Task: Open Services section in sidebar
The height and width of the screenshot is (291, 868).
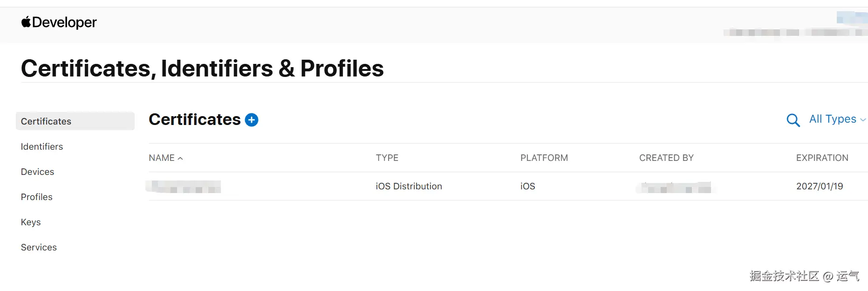Action: click(x=39, y=247)
